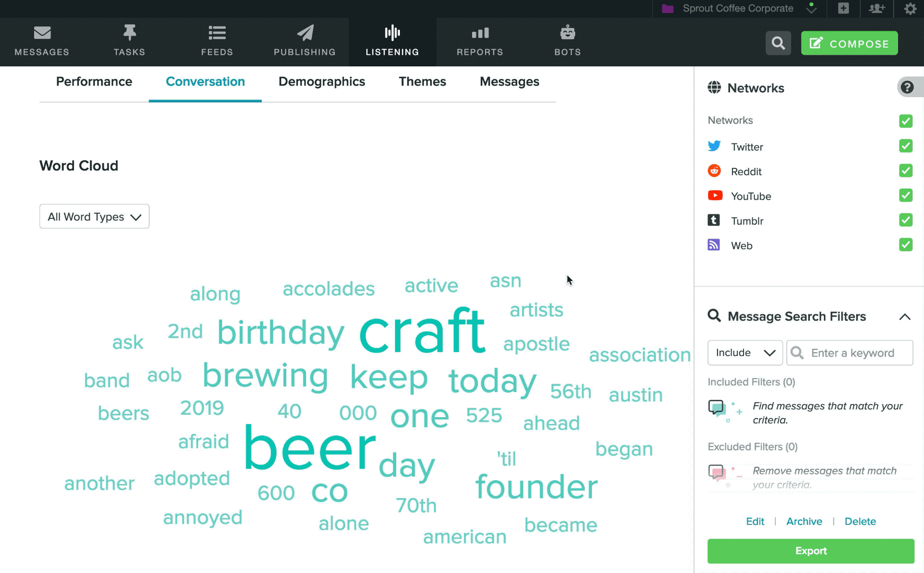Open the help question mark icon
Image resolution: width=924 pixels, height=573 pixels.
pyautogui.click(x=907, y=87)
